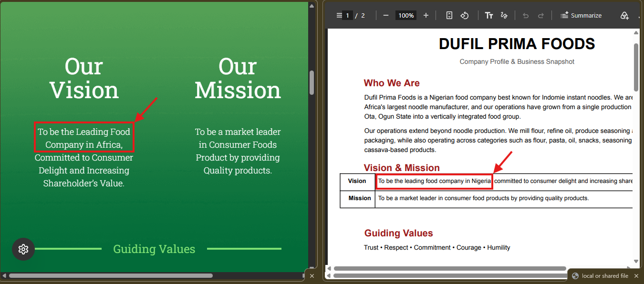Click the 100% zoom level field
The height and width of the screenshot is (284, 644).
pyautogui.click(x=406, y=15)
